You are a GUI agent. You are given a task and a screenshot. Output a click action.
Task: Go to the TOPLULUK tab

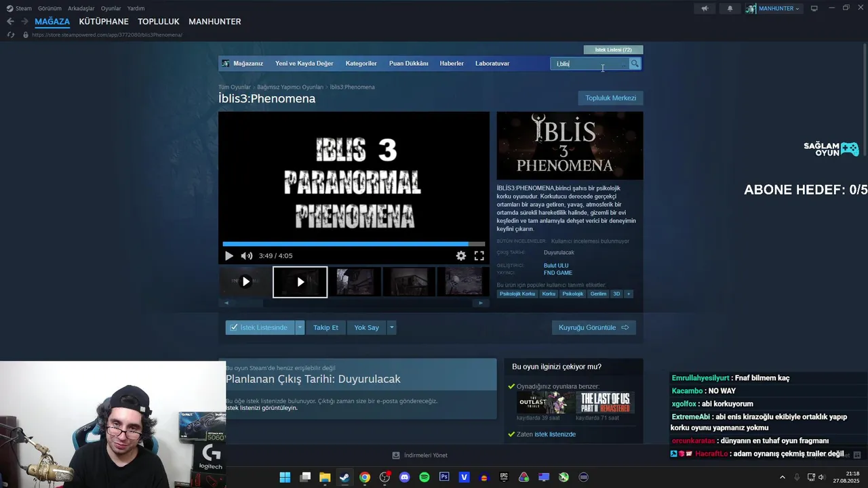159,22
